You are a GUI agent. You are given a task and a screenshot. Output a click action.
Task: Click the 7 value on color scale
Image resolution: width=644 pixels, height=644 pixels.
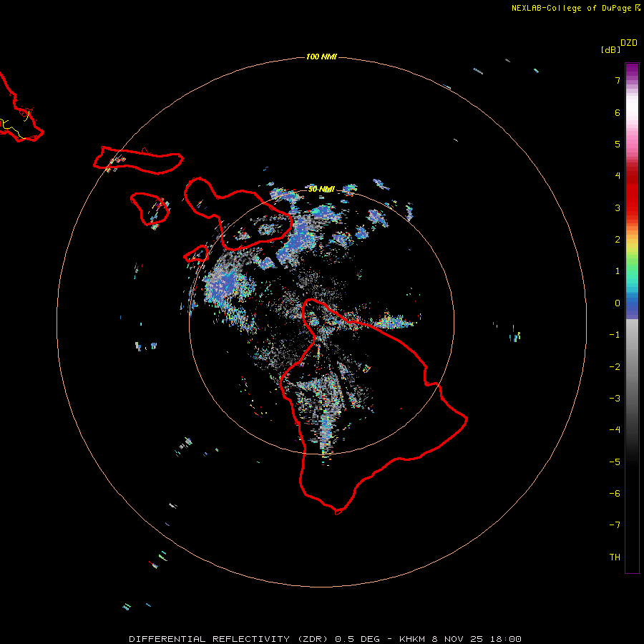(x=618, y=80)
